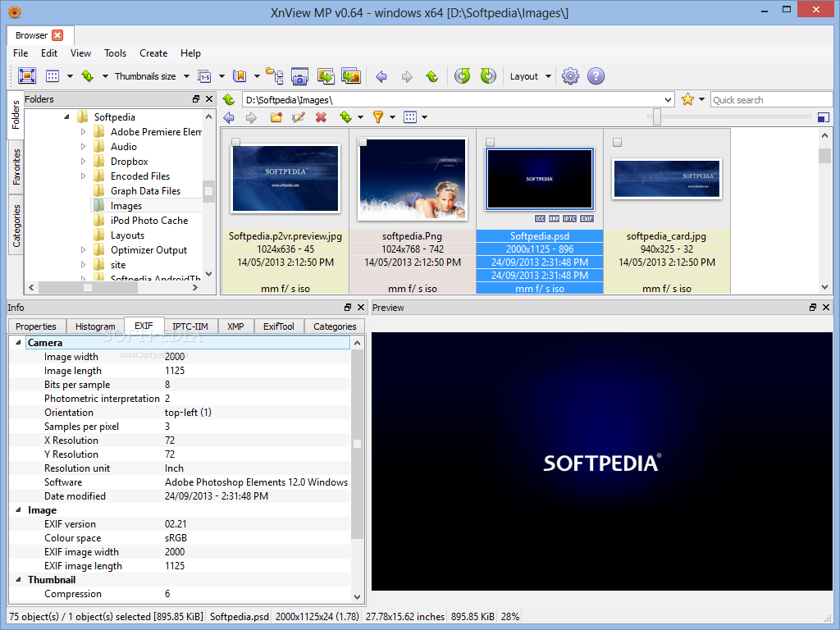Close the Browser tab

tap(57, 35)
